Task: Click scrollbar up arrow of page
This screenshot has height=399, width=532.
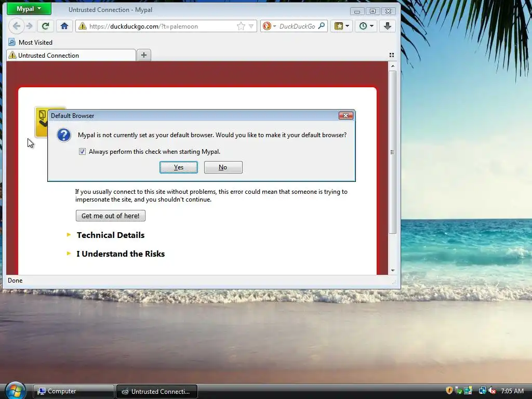Action: [x=393, y=66]
